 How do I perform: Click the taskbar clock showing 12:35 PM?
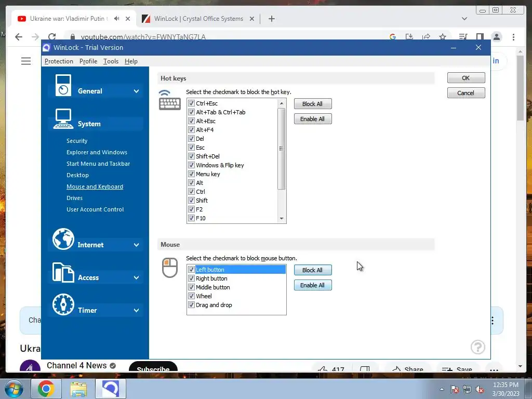pos(506,389)
